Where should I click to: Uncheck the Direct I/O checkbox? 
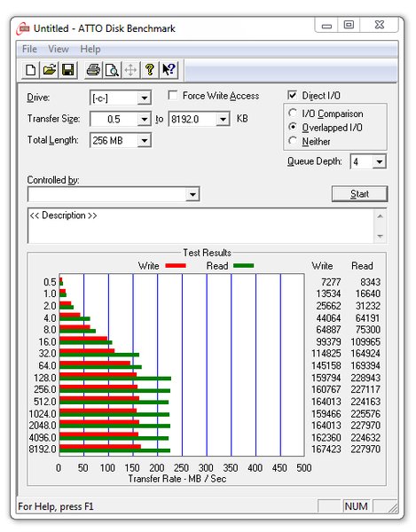tap(292, 95)
